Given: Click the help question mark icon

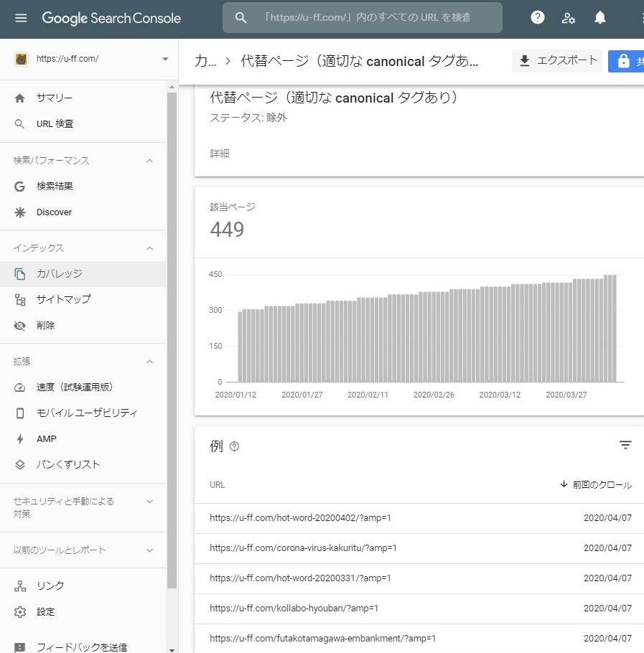Looking at the screenshot, I should click(537, 18).
